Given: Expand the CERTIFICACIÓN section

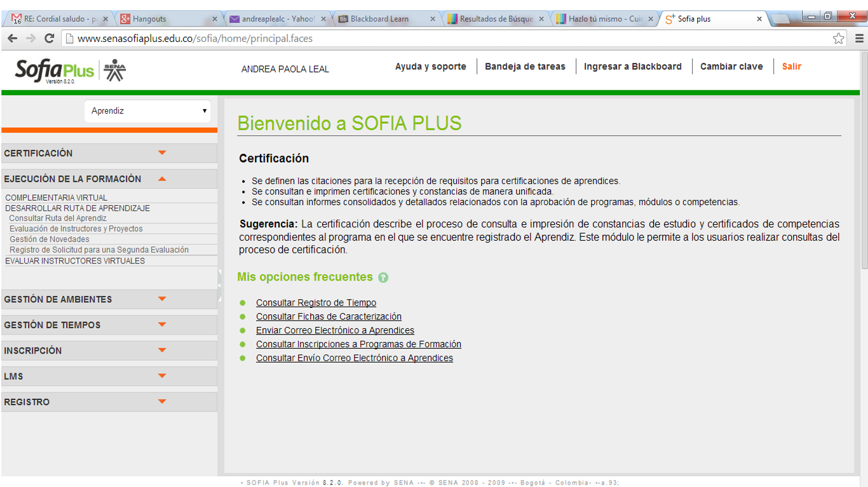Looking at the screenshot, I should point(109,153).
